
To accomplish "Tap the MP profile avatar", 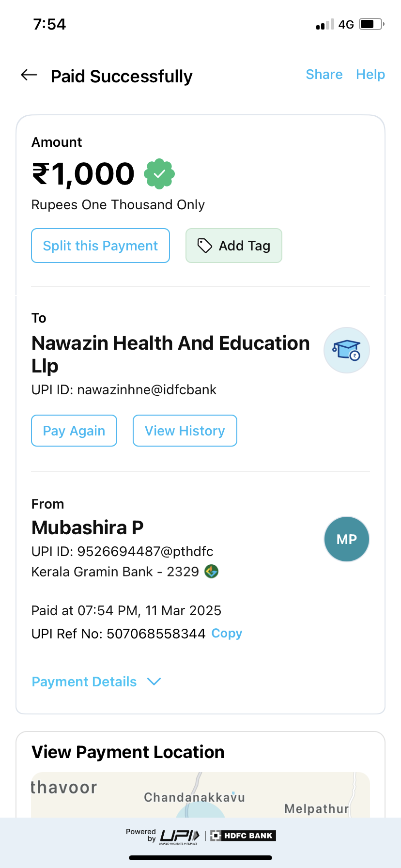I will point(346,539).
